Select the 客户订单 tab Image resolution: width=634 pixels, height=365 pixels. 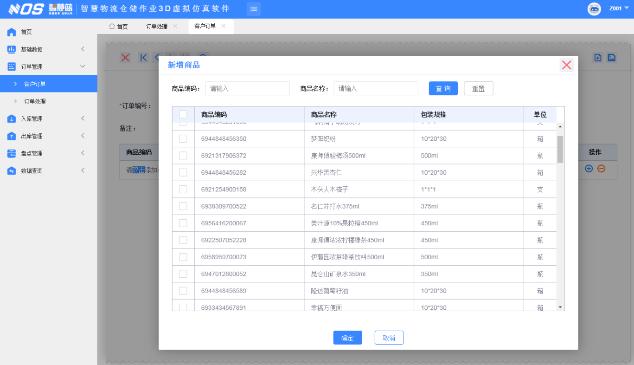click(205, 26)
